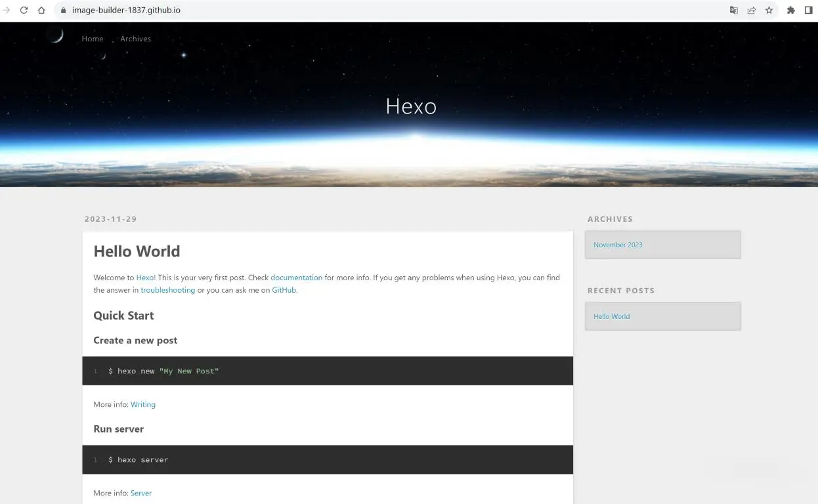Click the browser home icon
The image size is (818, 504).
coord(41,10)
